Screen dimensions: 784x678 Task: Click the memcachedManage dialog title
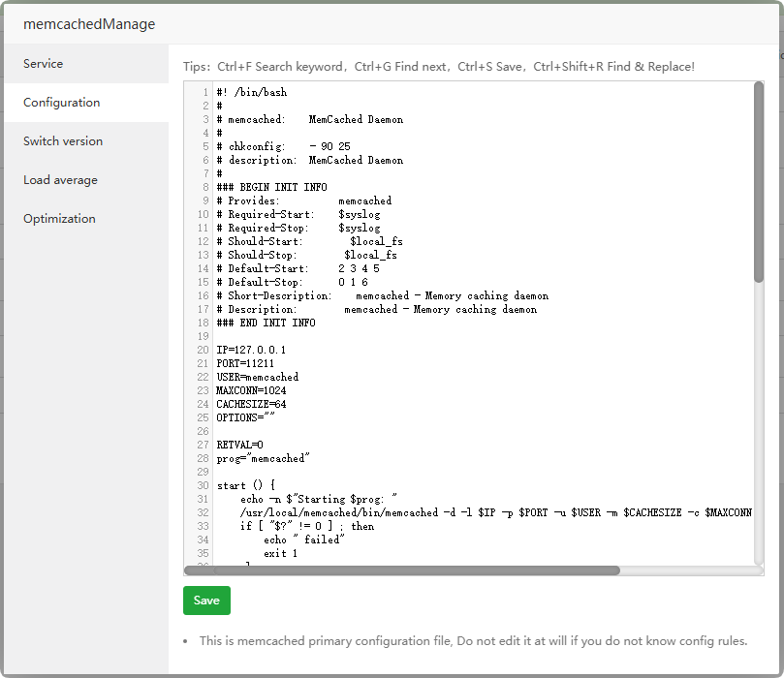89,24
